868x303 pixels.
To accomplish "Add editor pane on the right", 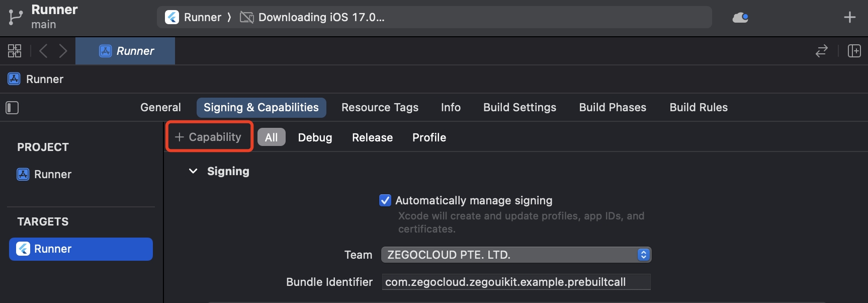I will click(854, 51).
